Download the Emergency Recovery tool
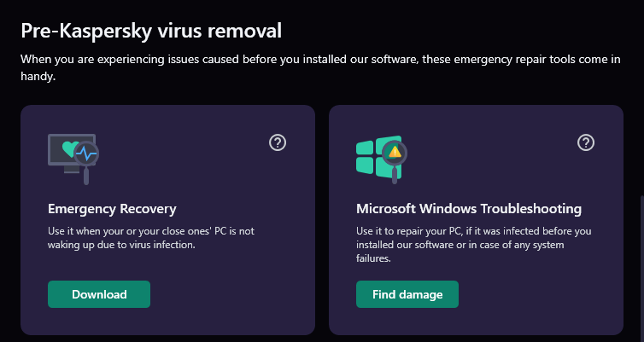Viewport: 644px width, 342px height. [x=99, y=294]
